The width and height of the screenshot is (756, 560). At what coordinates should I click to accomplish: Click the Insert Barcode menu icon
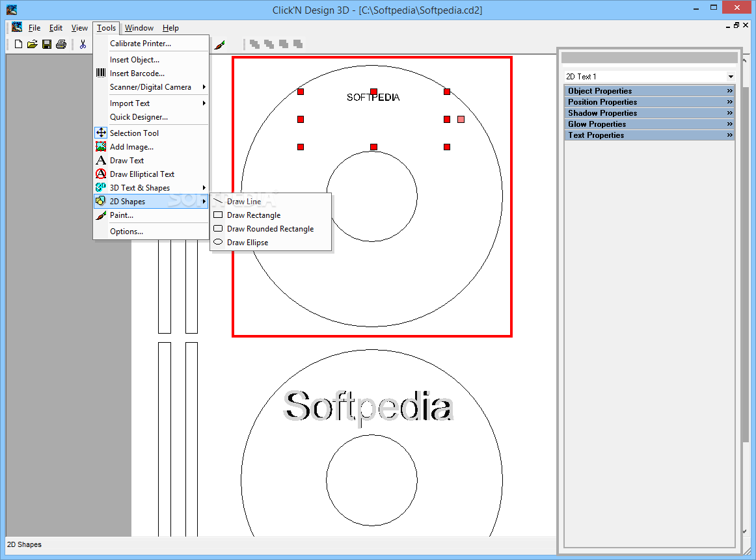pos(101,73)
